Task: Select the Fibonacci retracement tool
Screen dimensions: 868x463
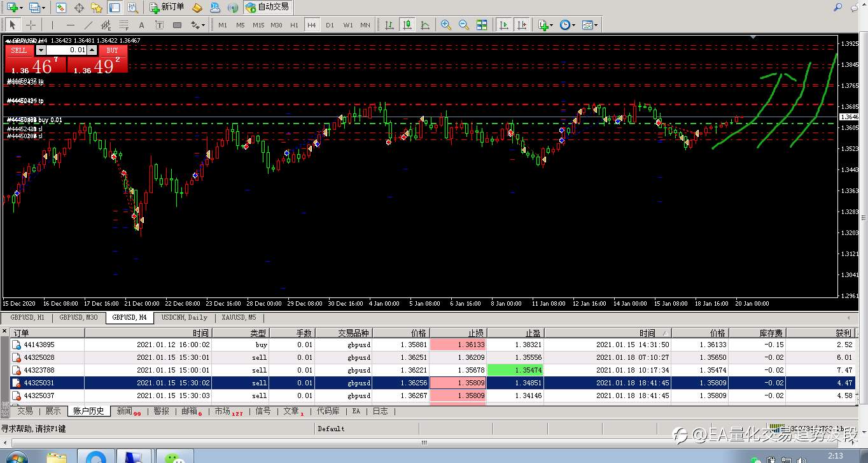Action: point(123,25)
